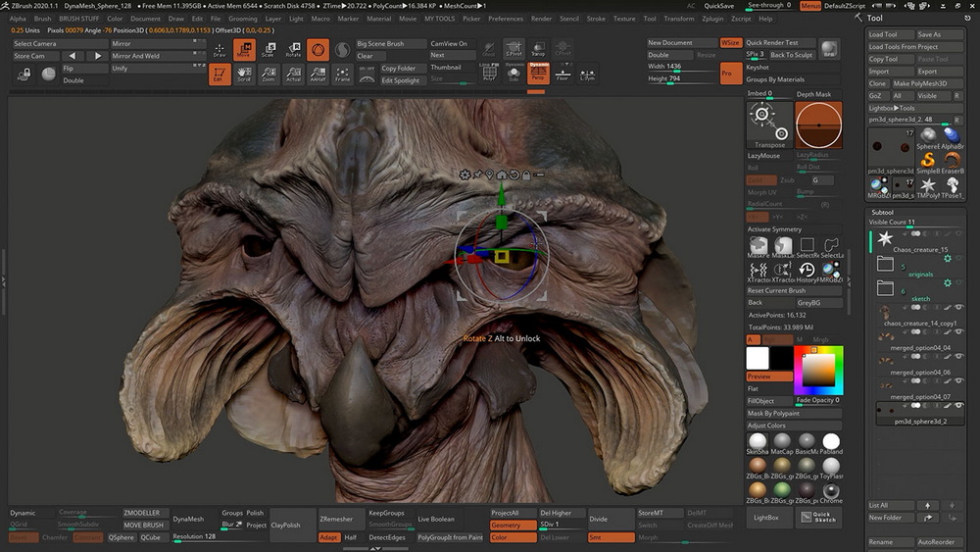Toggle the Spotlight on/off dial
The width and height of the screenshot is (980, 552).
(x=367, y=75)
